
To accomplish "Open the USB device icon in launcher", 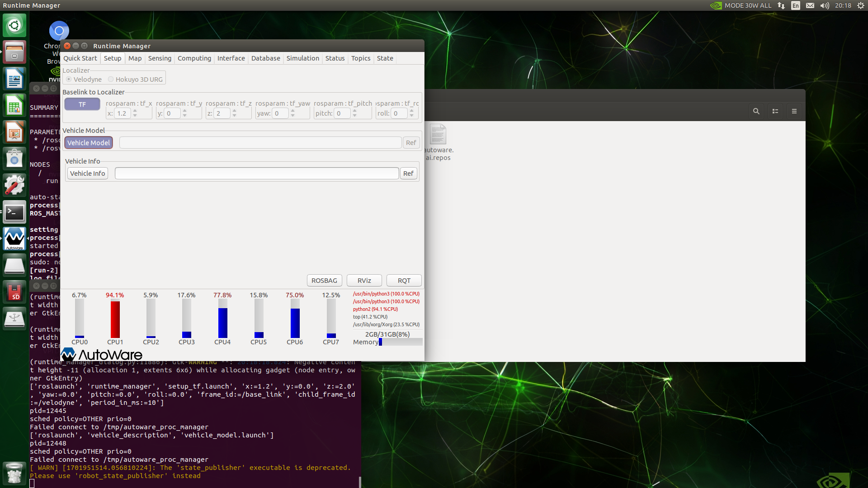I will point(14,319).
